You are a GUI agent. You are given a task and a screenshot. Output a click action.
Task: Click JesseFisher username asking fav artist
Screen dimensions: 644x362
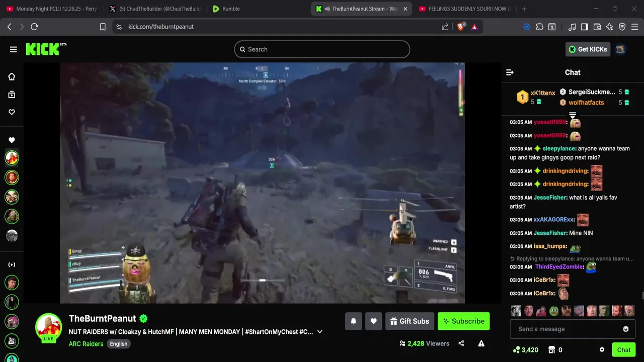[x=550, y=198]
